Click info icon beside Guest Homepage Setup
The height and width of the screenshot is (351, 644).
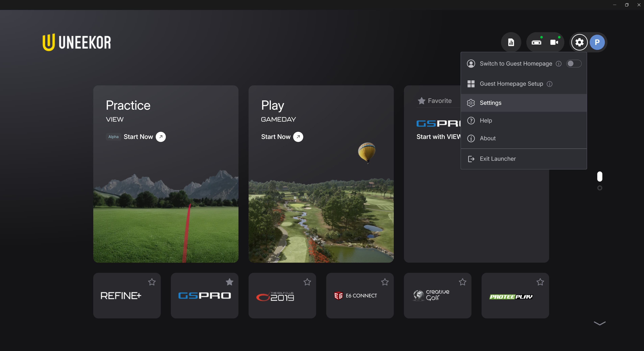click(x=550, y=84)
